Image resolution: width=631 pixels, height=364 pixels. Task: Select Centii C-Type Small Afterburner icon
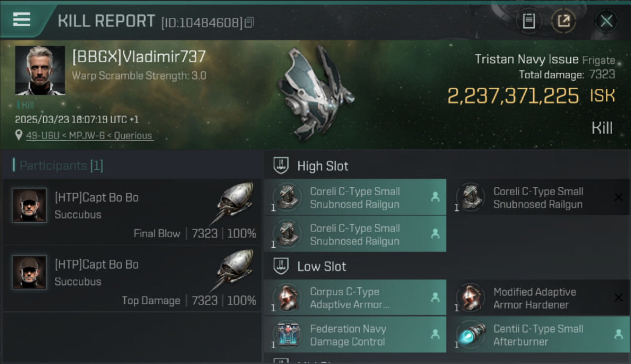(x=470, y=335)
